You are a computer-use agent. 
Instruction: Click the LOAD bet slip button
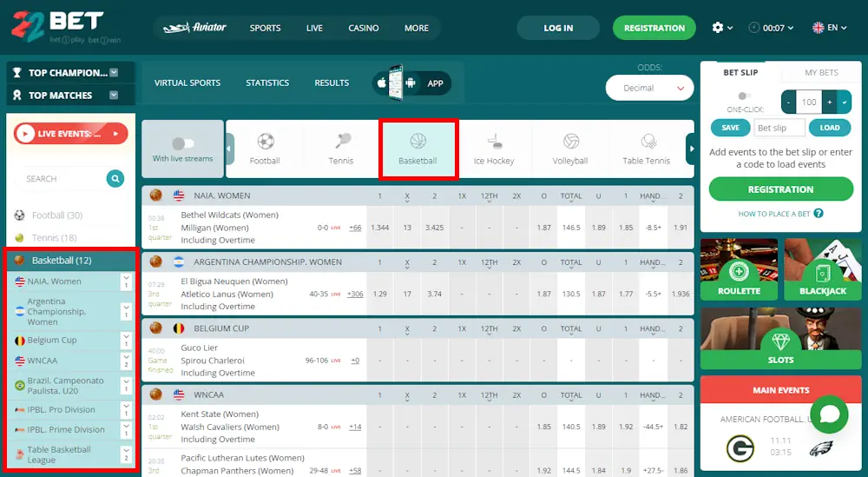pyautogui.click(x=829, y=128)
